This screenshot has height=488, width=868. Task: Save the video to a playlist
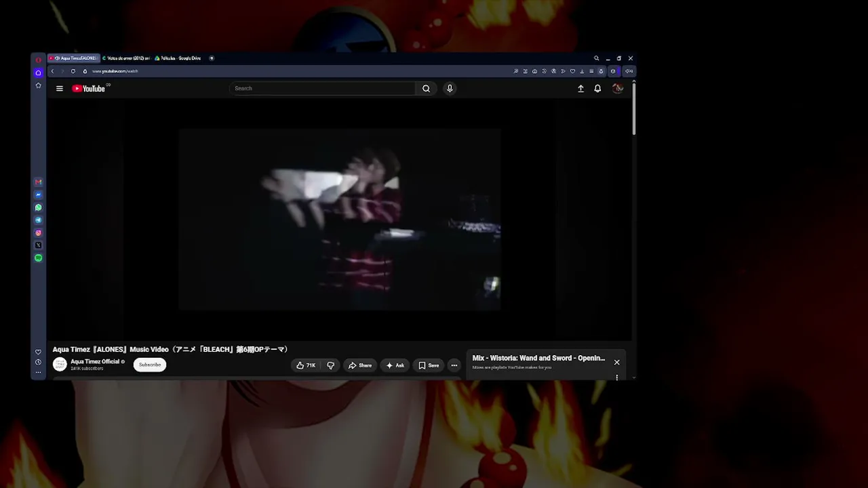coord(429,365)
